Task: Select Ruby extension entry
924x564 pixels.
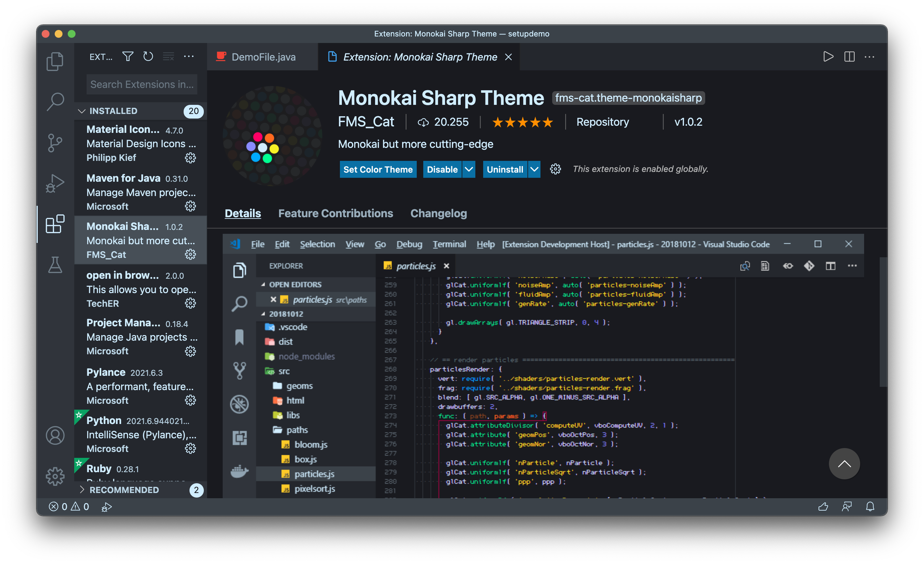Action: coord(141,470)
